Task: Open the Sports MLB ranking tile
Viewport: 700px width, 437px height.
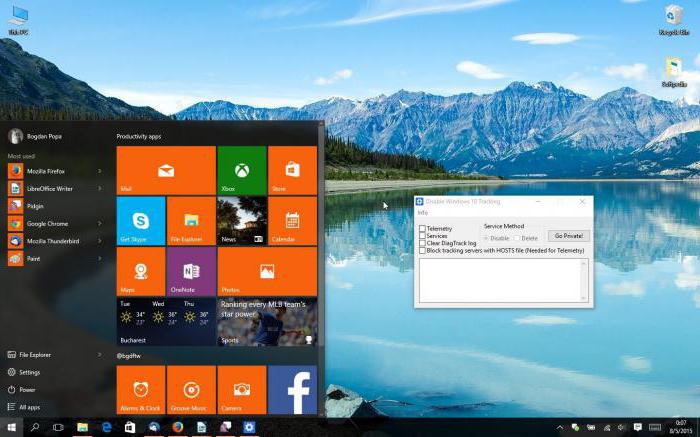Action: click(x=267, y=322)
